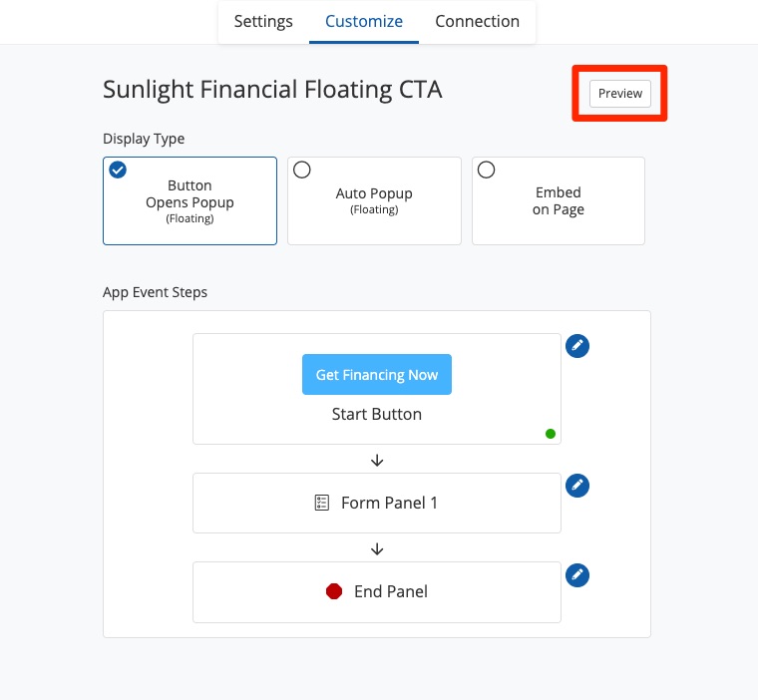Click the red stop icon in End Panel
Image resolution: width=758 pixels, height=700 pixels.
pos(335,591)
